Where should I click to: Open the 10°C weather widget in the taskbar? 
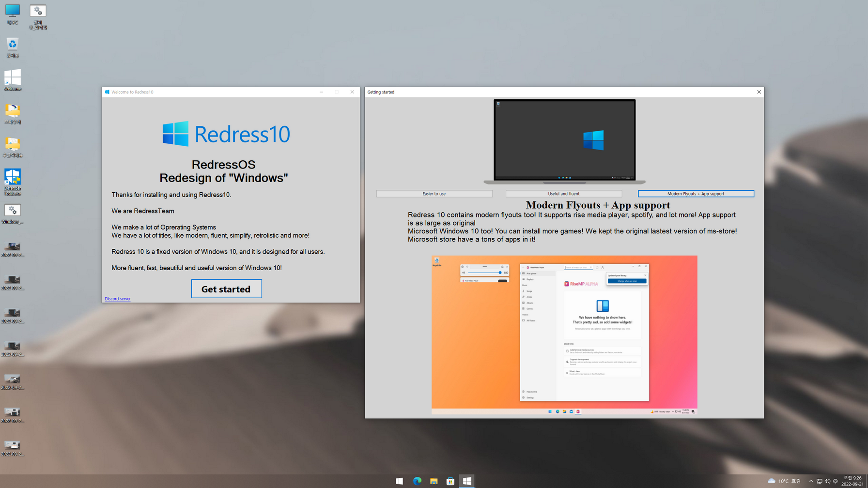[784, 481]
